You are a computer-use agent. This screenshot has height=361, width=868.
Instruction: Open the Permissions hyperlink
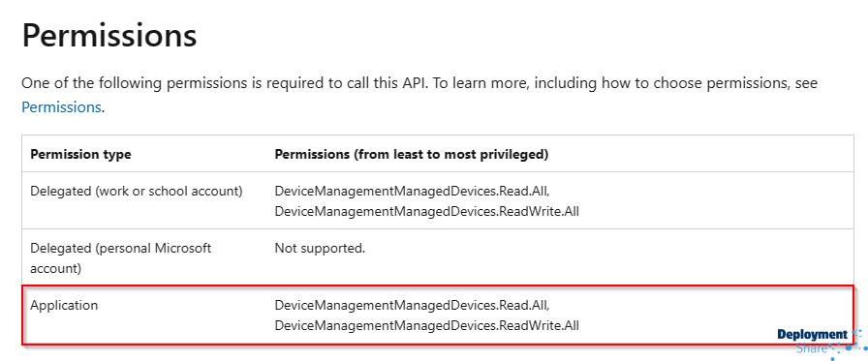61,106
